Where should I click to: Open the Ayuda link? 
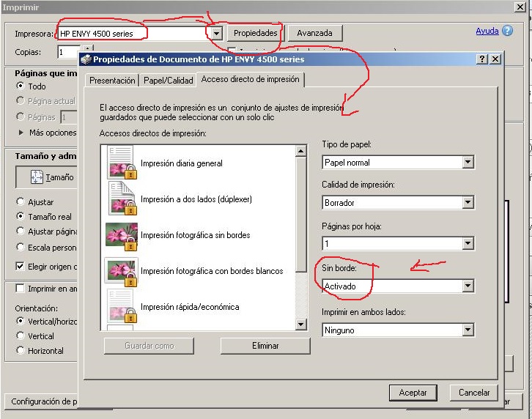click(x=487, y=31)
